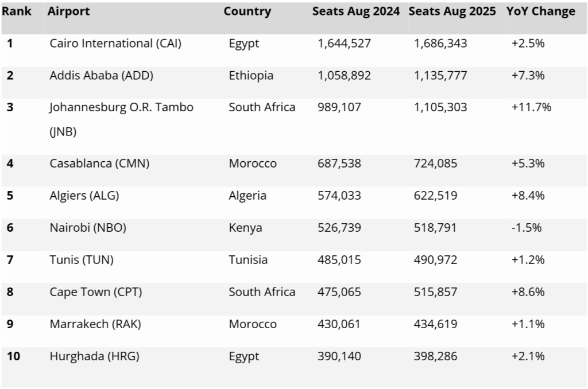Click the -1.5% YoY change value

tap(526, 228)
